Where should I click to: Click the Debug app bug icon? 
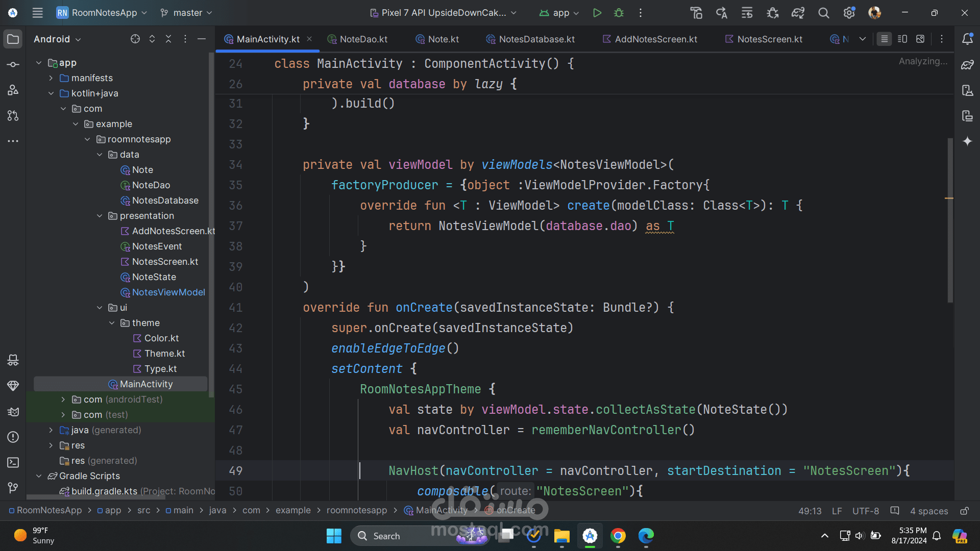(619, 13)
